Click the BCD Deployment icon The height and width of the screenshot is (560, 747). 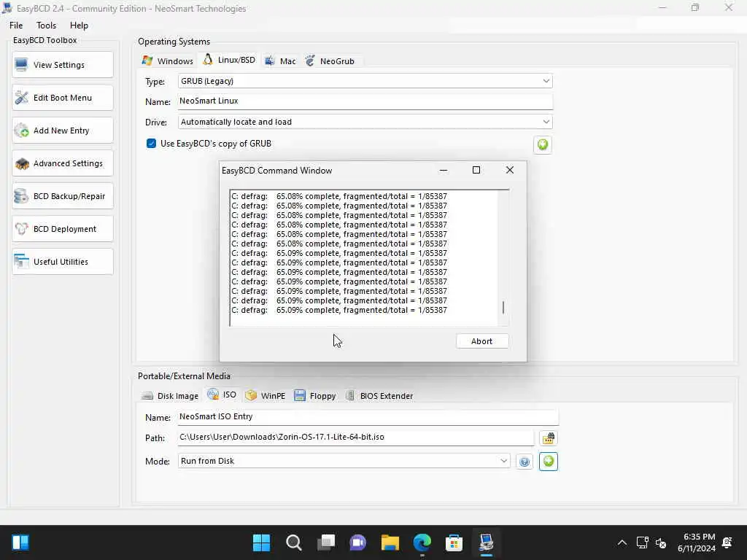21,229
